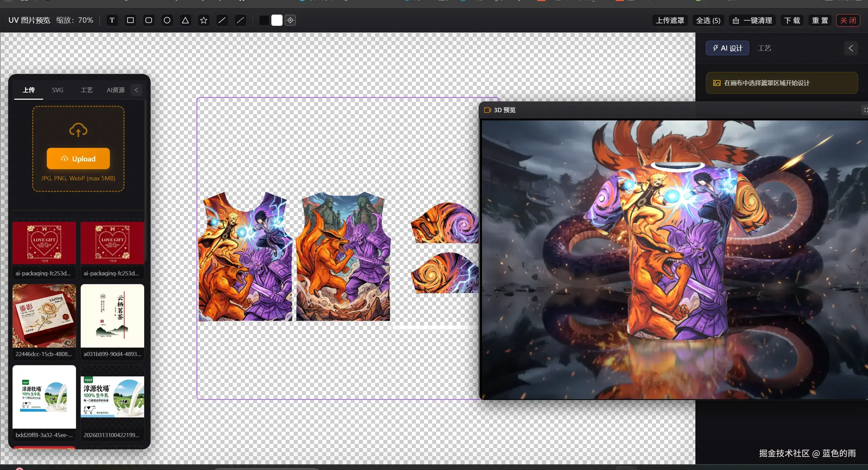Click the orange Upload button
Screen dimensions: 868x470
(78, 159)
